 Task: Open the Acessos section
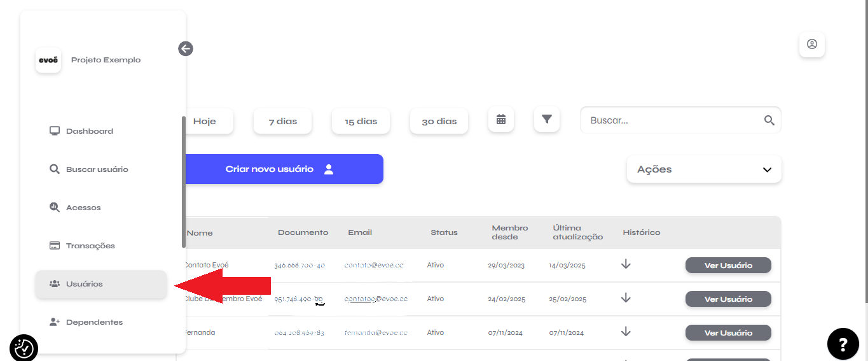tap(101, 208)
